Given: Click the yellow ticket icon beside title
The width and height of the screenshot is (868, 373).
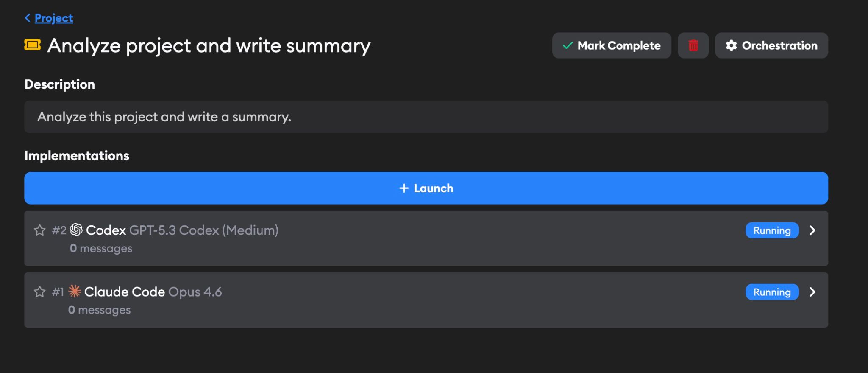Looking at the screenshot, I should click(33, 45).
